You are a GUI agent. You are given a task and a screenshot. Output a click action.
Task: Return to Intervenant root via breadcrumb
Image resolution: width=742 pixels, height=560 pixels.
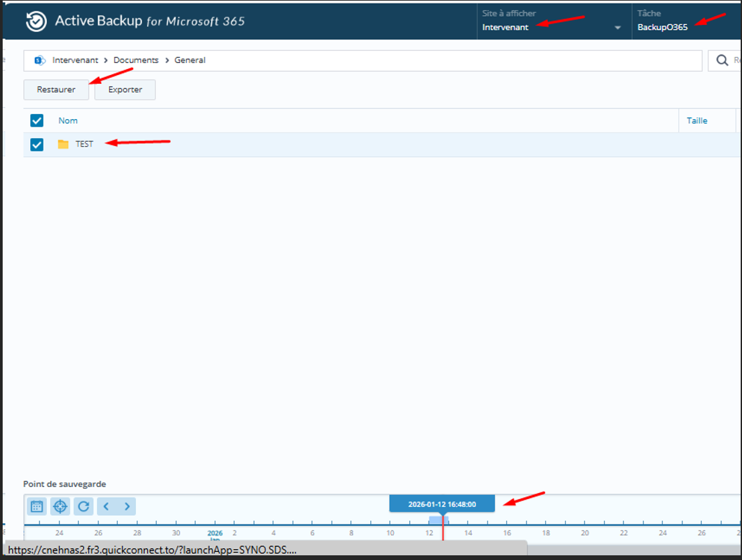76,60
